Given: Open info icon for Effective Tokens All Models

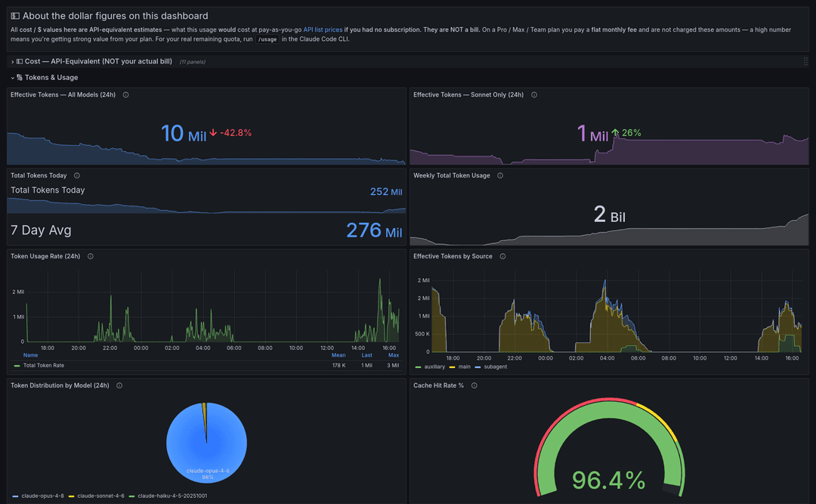Looking at the screenshot, I should (125, 94).
